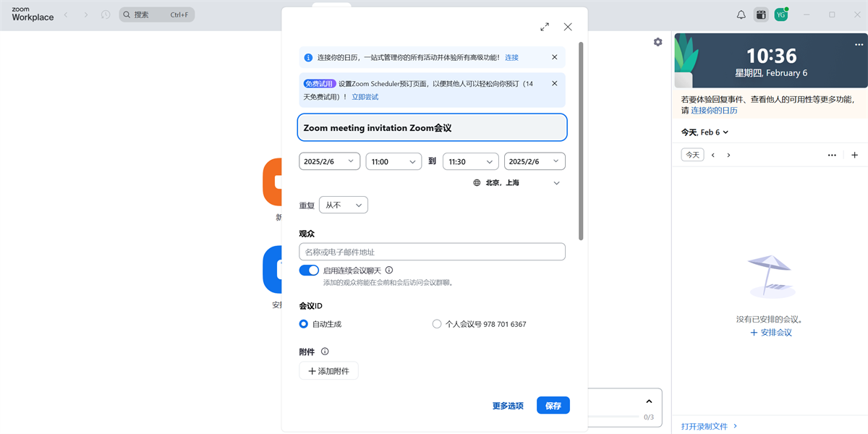Click the info icon beside 启用连续会议聊天
Image resolution: width=868 pixels, height=434 pixels.
(x=389, y=270)
